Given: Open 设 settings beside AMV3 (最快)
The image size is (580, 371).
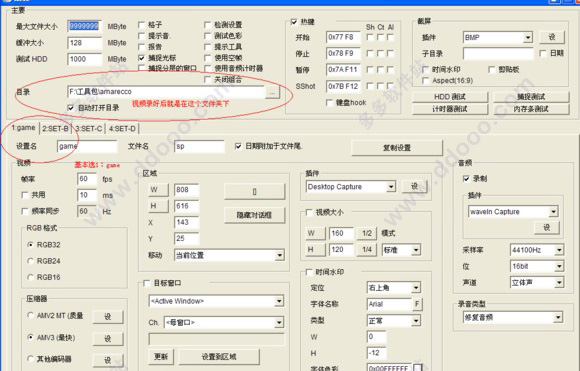Looking at the screenshot, I should tap(108, 338).
